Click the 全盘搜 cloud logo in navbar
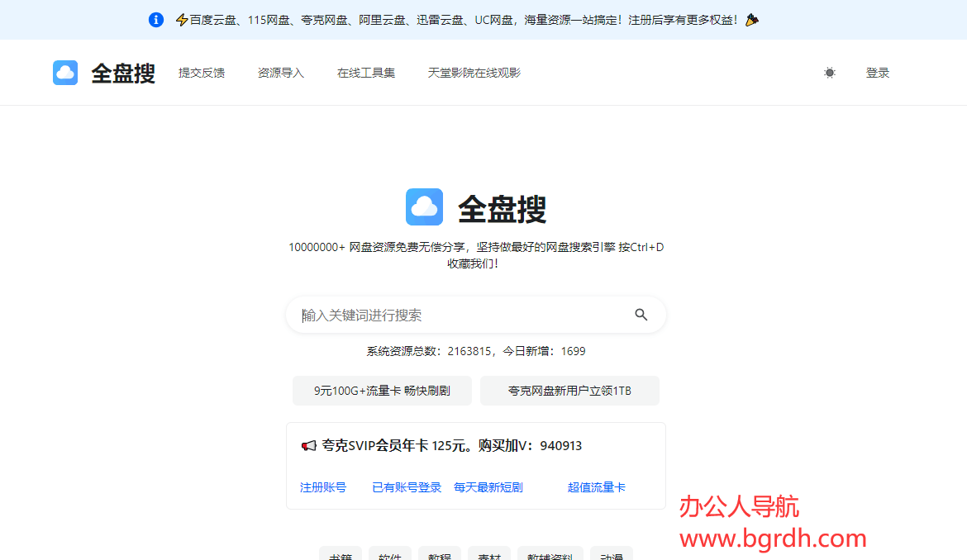The image size is (967, 560). (64, 73)
